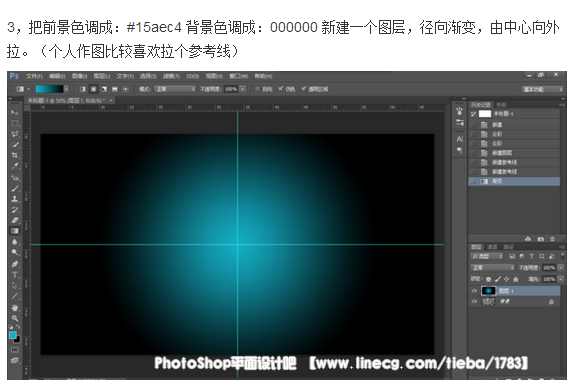Toggle the Transparency checkbox
This screenshot has height=380, width=578.
click(304, 89)
